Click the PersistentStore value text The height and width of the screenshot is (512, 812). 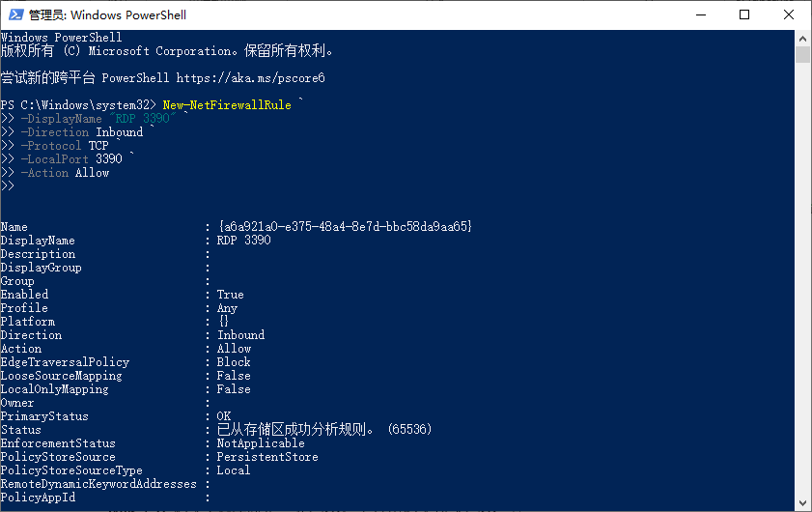267,457
